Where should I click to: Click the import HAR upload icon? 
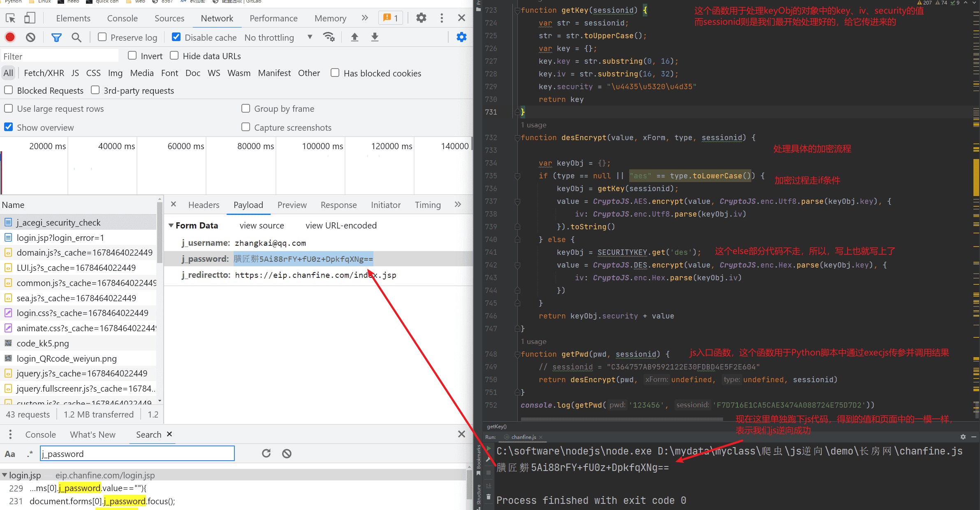pyautogui.click(x=354, y=37)
